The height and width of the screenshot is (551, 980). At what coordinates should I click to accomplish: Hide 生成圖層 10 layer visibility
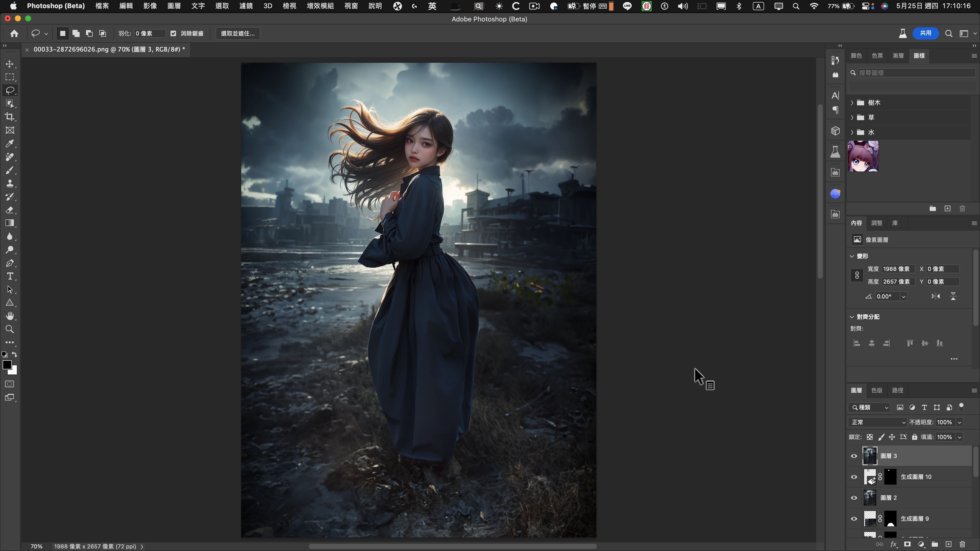854,477
